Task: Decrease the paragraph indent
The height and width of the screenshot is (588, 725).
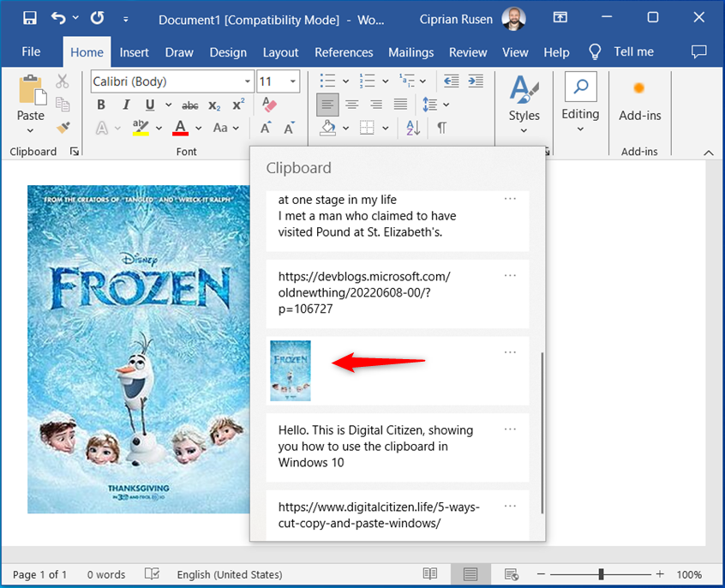Action: [451, 81]
